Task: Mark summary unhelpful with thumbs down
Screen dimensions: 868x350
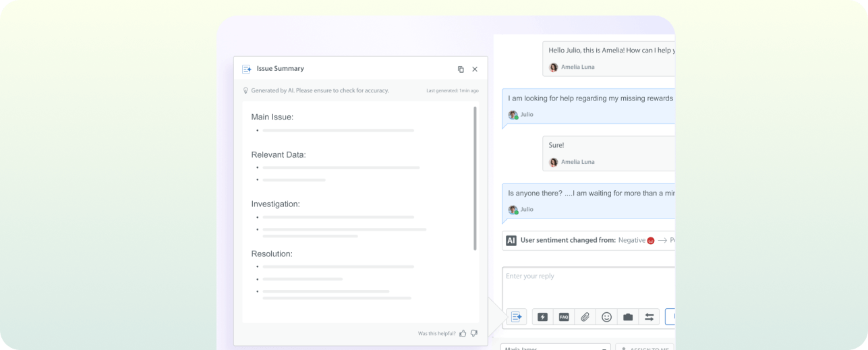Action: tap(473, 333)
